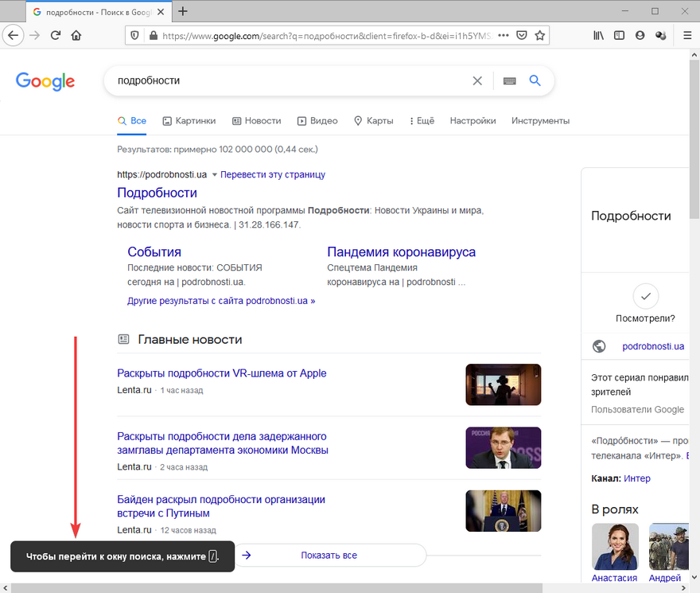Click the forward navigation arrow
This screenshot has width=700, height=593.
34,35
